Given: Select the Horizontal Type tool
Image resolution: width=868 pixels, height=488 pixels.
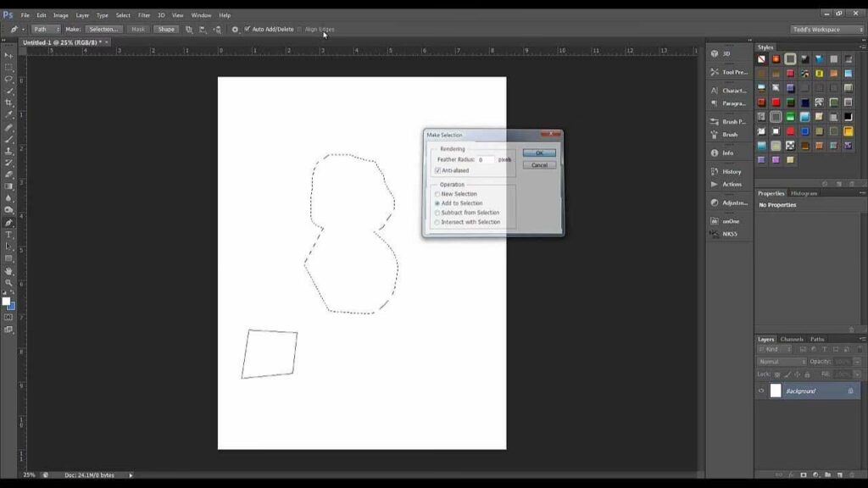Looking at the screenshot, I should [9, 235].
